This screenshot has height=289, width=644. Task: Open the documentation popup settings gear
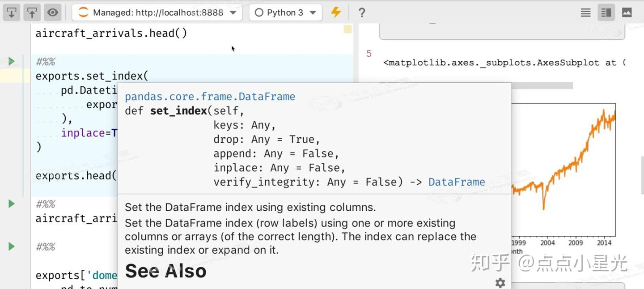pyautogui.click(x=500, y=283)
